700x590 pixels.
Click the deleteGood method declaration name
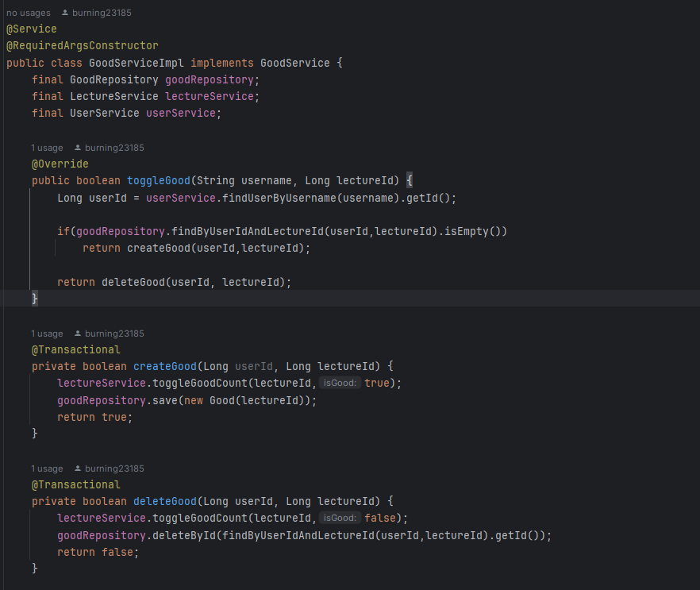coord(165,502)
